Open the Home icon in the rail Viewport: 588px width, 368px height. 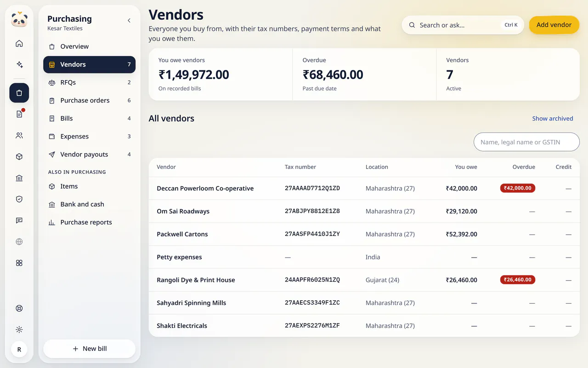pyautogui.click(x=19, y=44)
